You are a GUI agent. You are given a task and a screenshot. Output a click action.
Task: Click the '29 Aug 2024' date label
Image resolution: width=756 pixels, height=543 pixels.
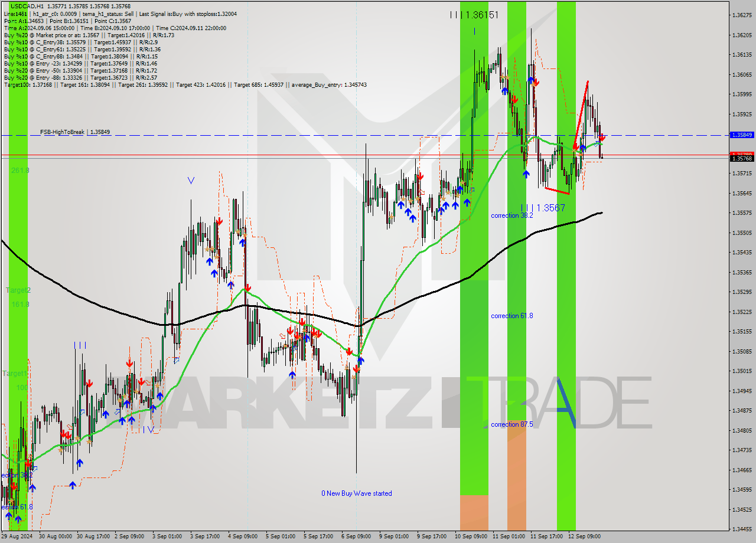(x=17, y=537)
